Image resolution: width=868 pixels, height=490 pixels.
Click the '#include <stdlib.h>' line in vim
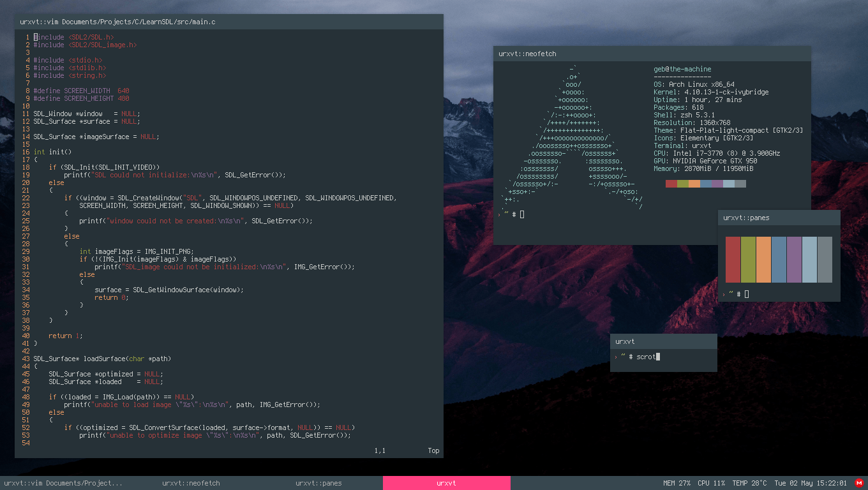pos(70,68)
